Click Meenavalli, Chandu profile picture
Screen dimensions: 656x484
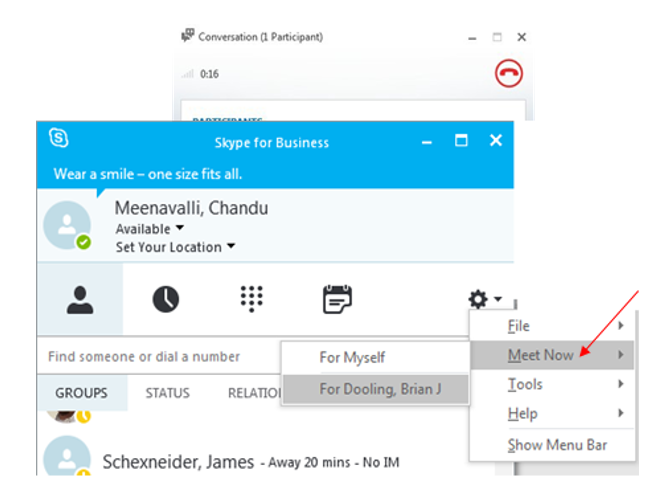click(x=67, y=225)
